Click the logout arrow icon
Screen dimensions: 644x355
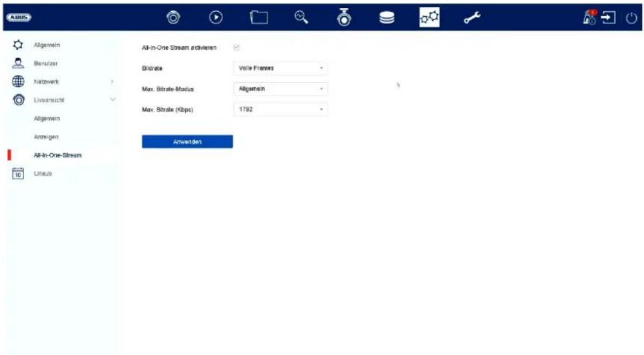(x=608, y=17)
